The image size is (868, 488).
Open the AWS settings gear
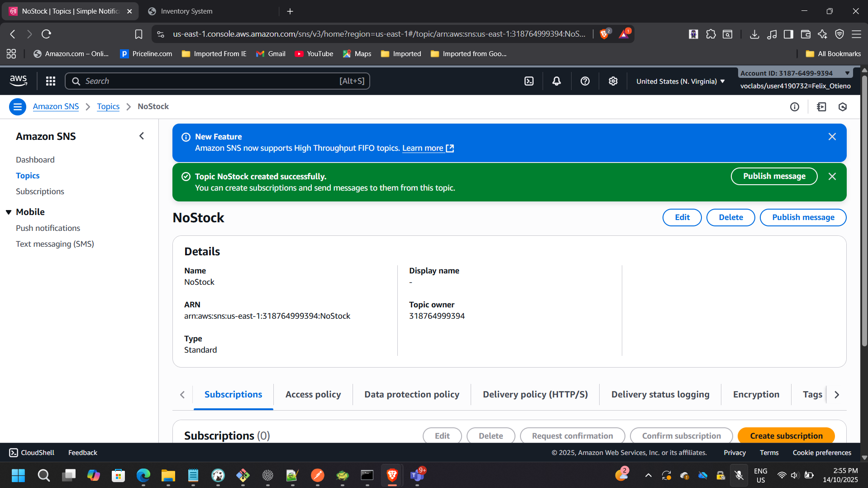(x=613, y=81)
